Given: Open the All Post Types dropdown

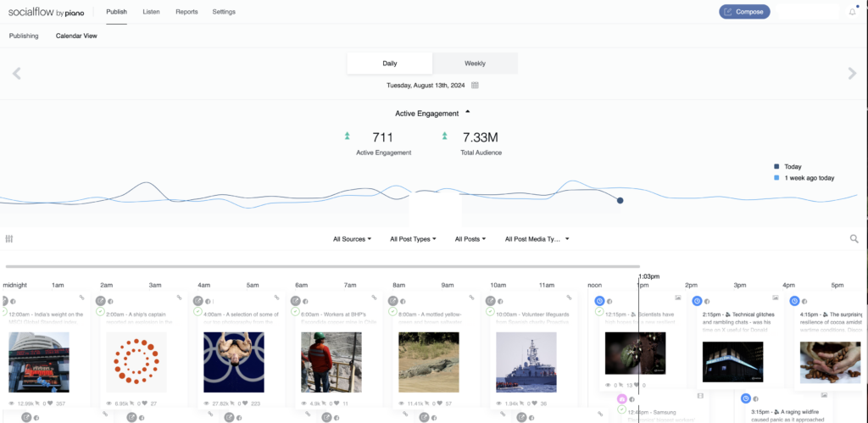Looking at the screenshot, I should (x=413, y=239).
